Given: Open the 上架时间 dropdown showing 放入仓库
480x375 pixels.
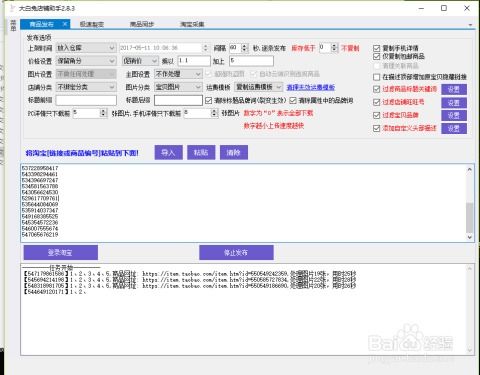Looking at the screenshot, I should point(86,48).
